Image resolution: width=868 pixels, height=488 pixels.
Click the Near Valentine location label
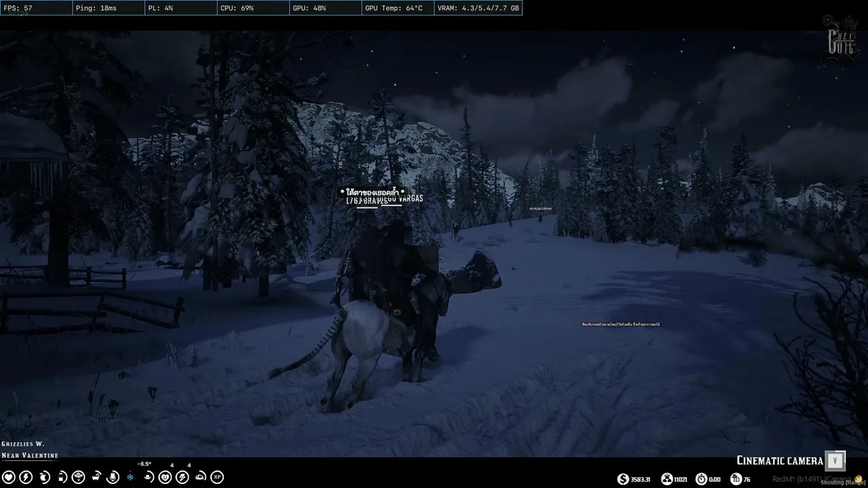tap(30, 455)
